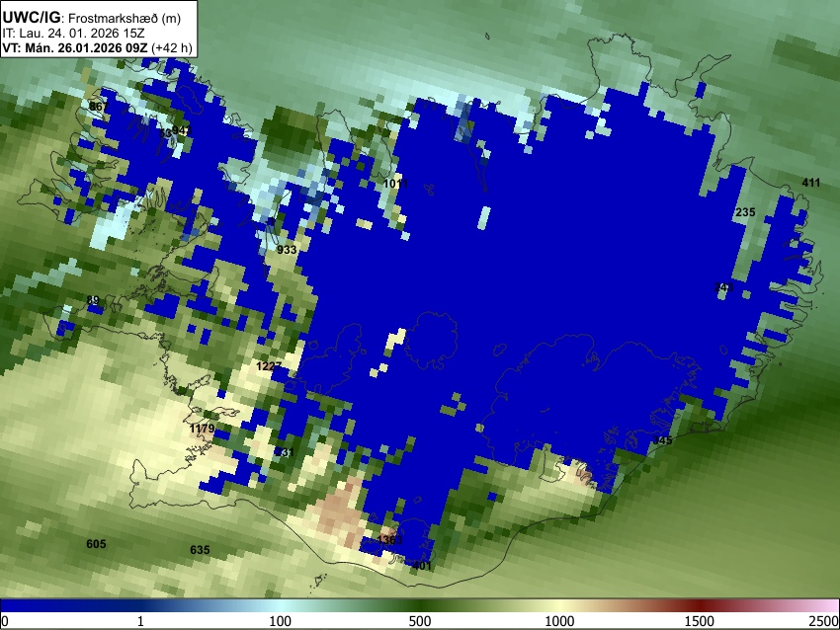Viewport: 840px width, 630px height.
Task: Click the map value "235"
Action: coord(745,212)
